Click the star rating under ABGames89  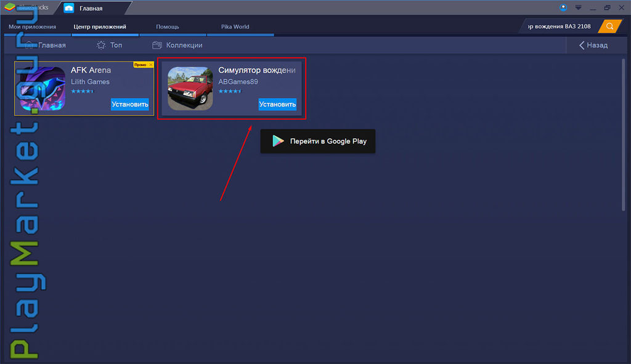pyautogui.click(x=230, y=91)
